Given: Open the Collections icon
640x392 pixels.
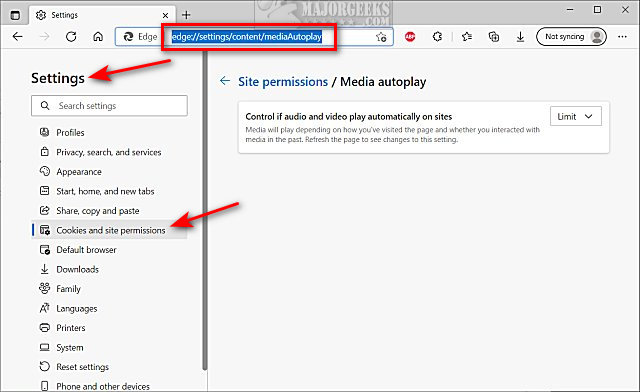Looking at the screenshot, I should (x=494, y=37).
